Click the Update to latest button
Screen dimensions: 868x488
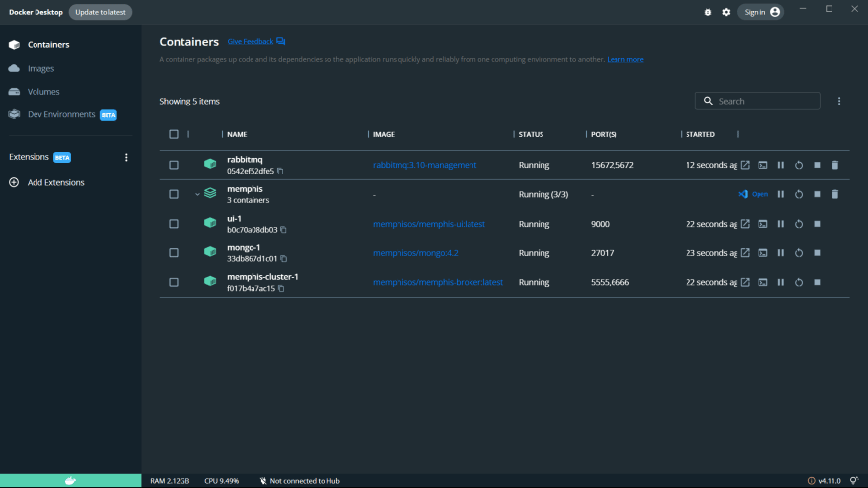(101, 12)
